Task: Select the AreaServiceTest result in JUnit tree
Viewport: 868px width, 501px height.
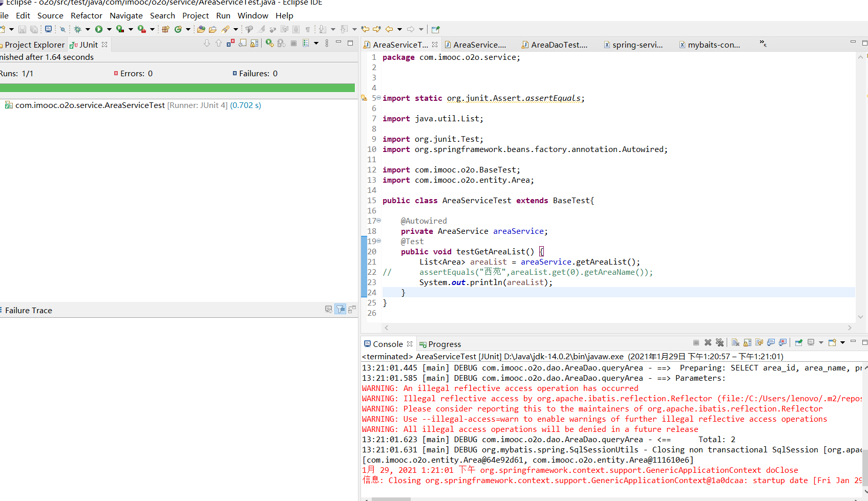Action: coord(90,105)
